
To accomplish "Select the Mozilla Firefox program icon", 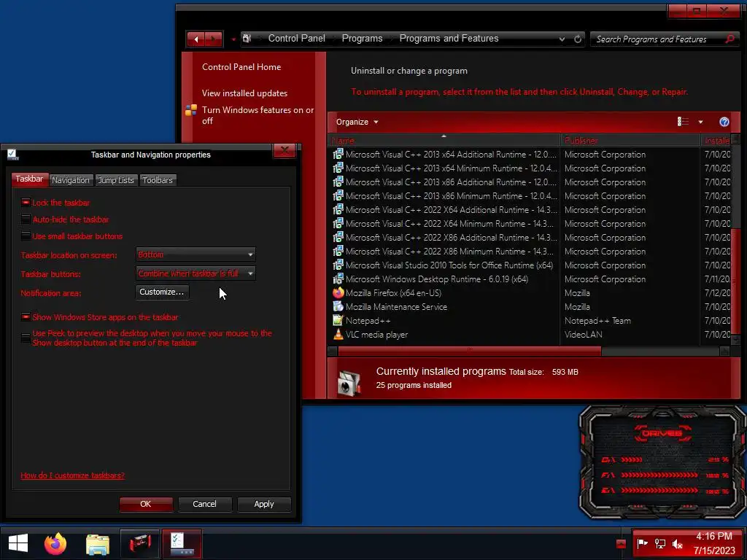I will click(x=338, y=293).
